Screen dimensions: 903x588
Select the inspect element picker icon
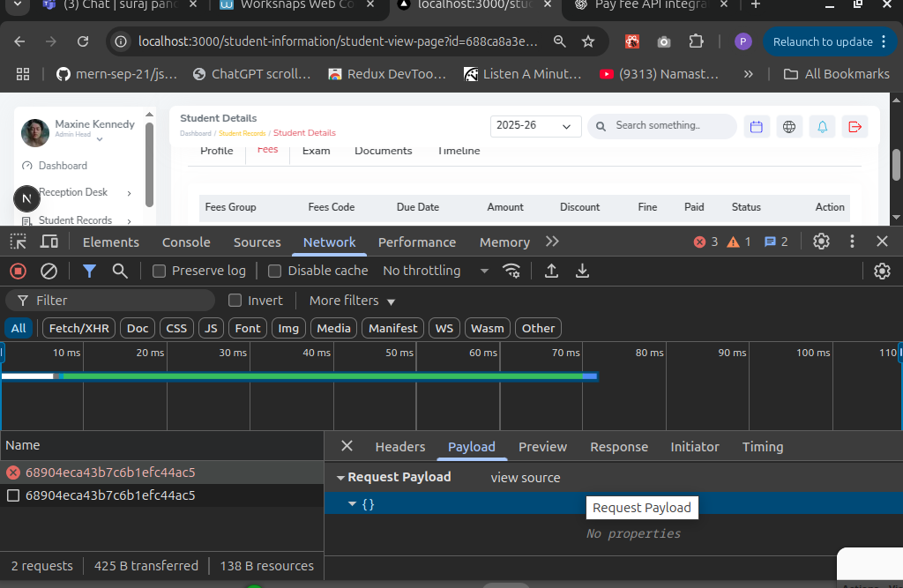coord(19,242)
